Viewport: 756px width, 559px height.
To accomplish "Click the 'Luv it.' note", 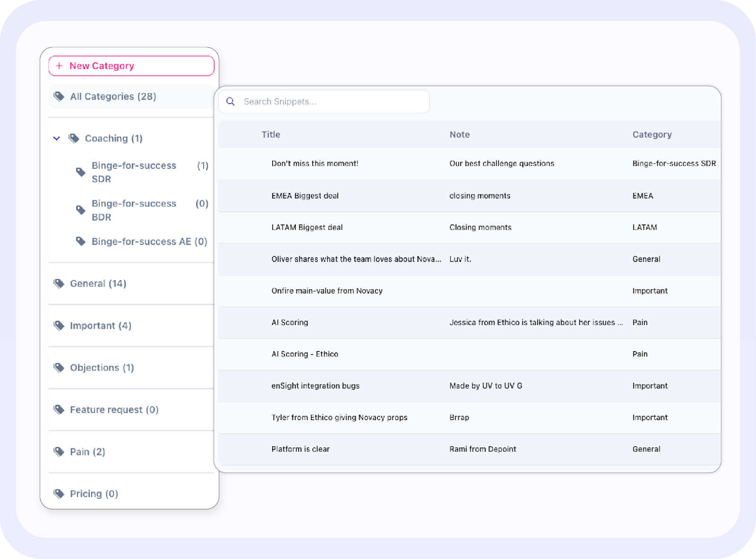I will point(460,259).
